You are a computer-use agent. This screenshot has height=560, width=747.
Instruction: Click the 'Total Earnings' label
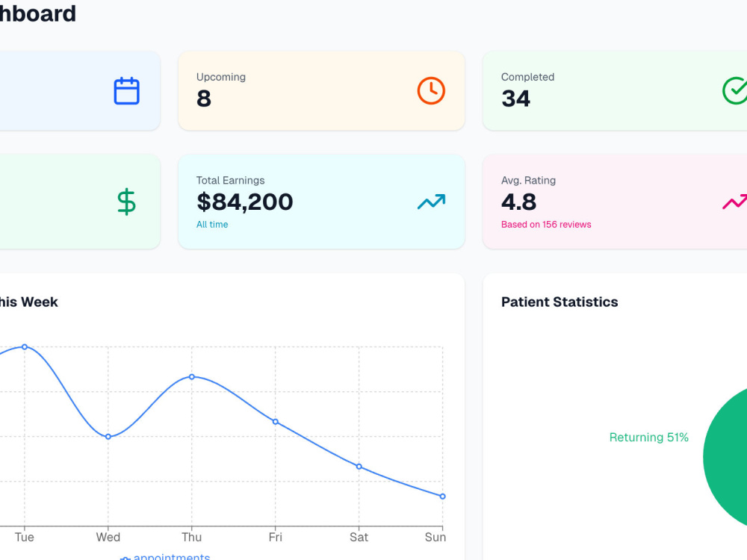coord(231,180)
